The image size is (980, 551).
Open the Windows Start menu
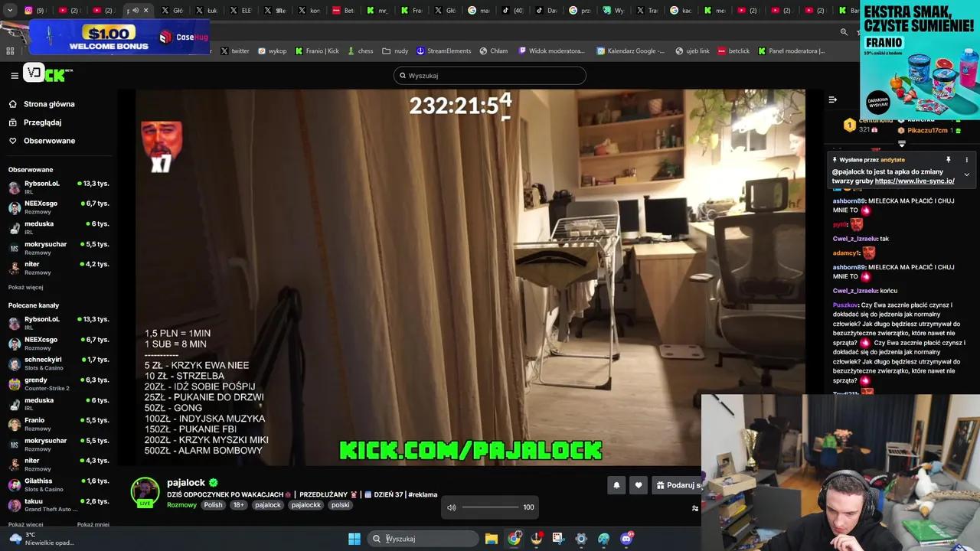point(354,539)
